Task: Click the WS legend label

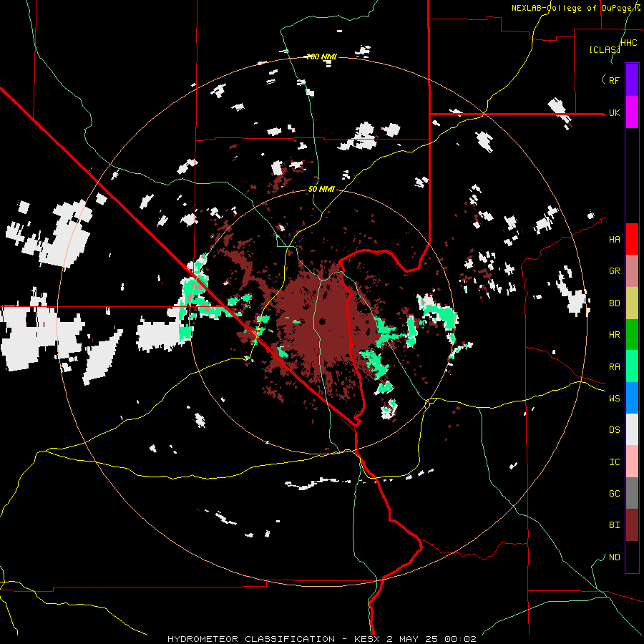Action: (x=614, y=399)
